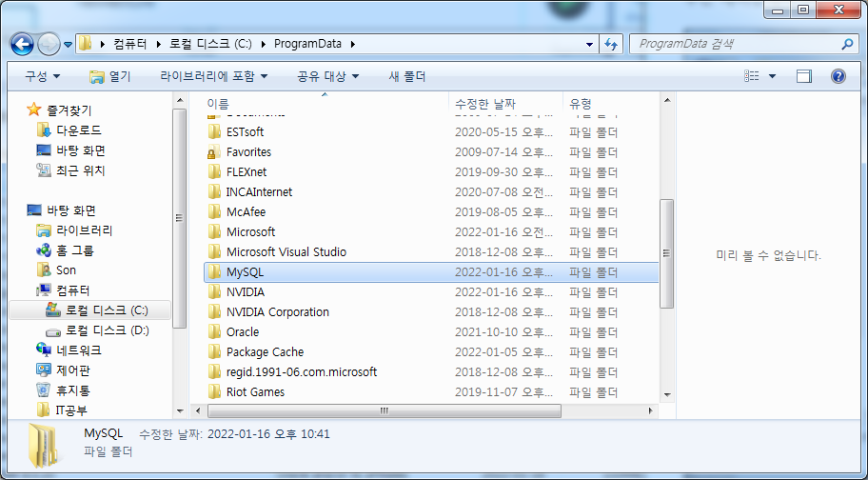Click file list scroll right arrow

(x=651, y=410)
